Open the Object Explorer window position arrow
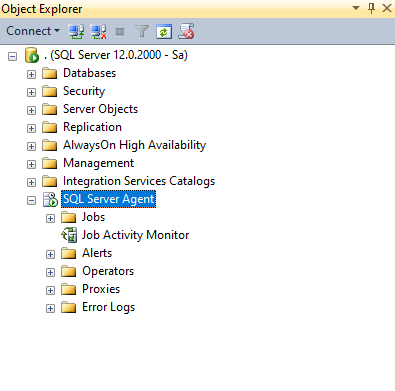The width and height of the screenshot is (395, 391). pos(356,8)
